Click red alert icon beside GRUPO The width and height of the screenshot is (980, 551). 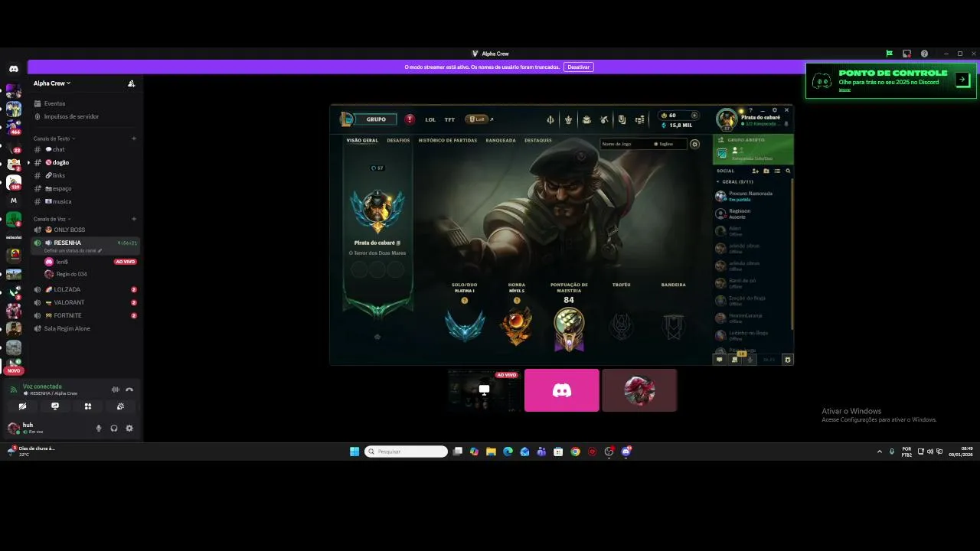410,119
